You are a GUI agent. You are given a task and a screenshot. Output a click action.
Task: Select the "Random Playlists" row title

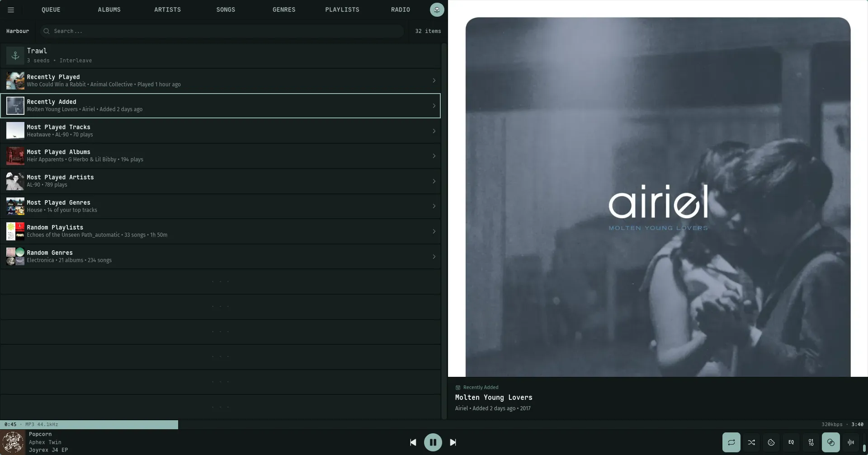pos(55,227)
